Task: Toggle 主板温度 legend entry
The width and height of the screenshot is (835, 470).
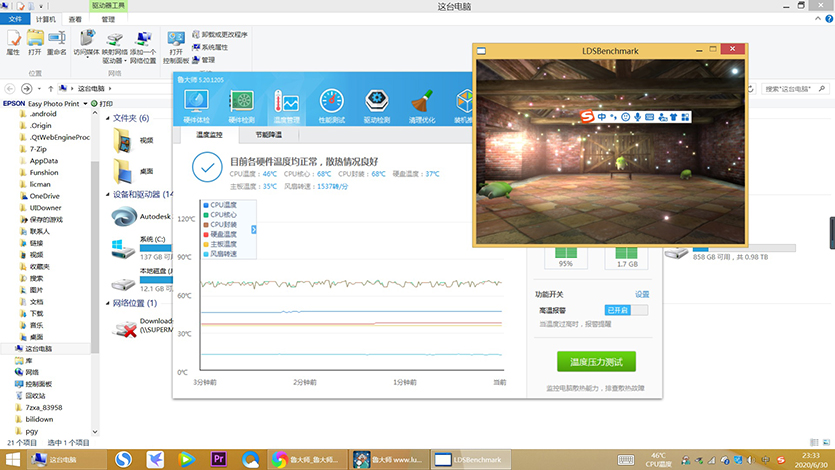Action: coord(220,244)
